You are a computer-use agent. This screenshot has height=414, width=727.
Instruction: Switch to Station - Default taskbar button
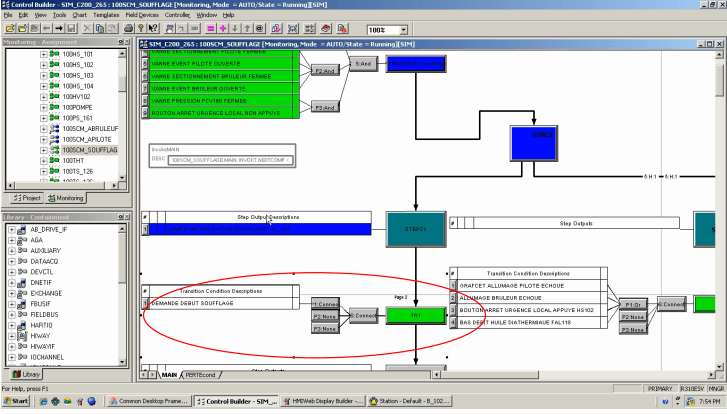(x=410, y=401)
